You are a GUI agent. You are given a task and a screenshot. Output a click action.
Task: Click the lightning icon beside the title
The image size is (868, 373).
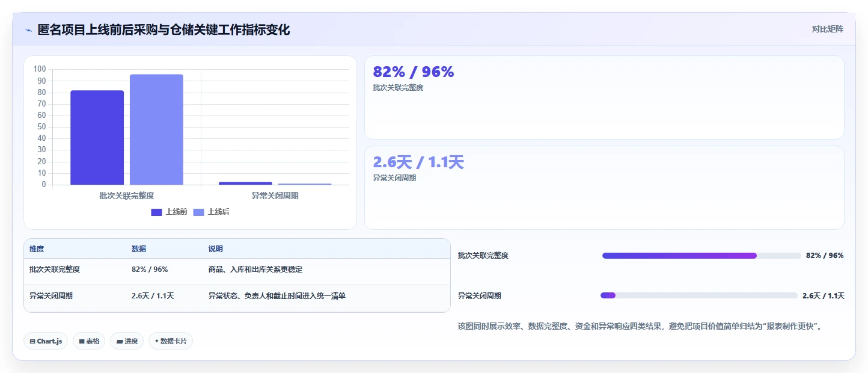[29, 30]
